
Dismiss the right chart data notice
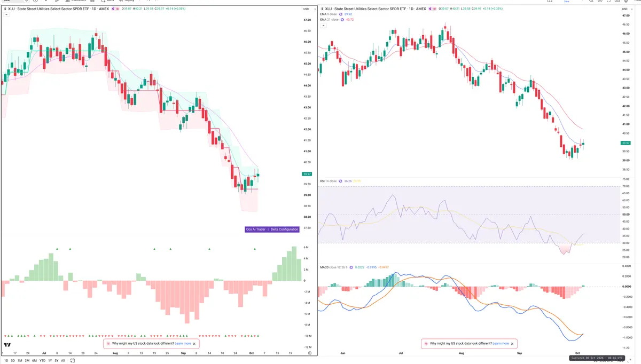[513, 344]
